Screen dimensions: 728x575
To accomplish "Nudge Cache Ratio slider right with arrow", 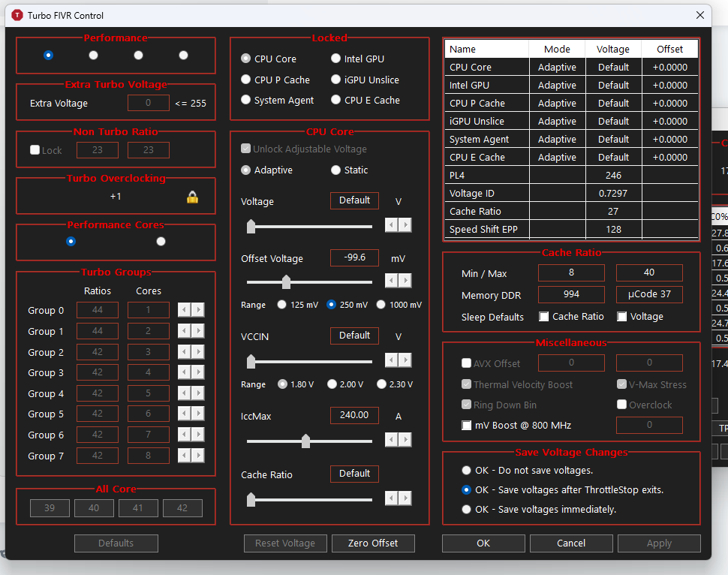I will [405, 498].
